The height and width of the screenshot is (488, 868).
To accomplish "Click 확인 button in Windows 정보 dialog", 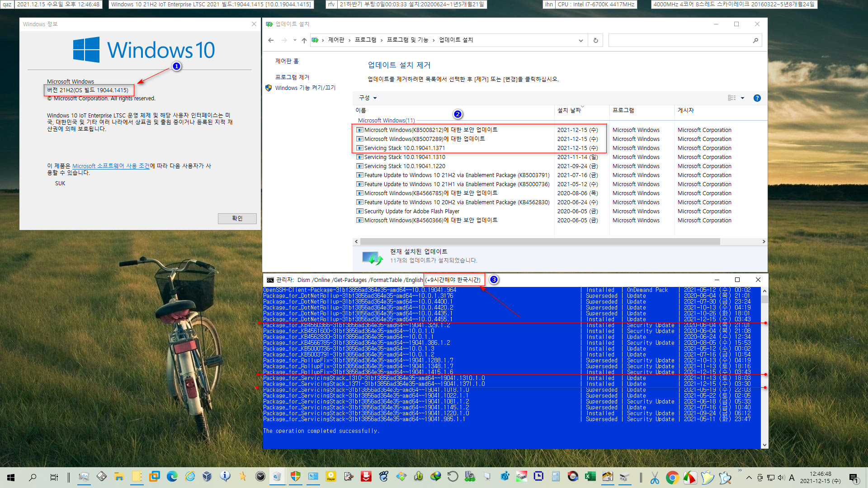I will pyautogui.click(x=237, y=218).
